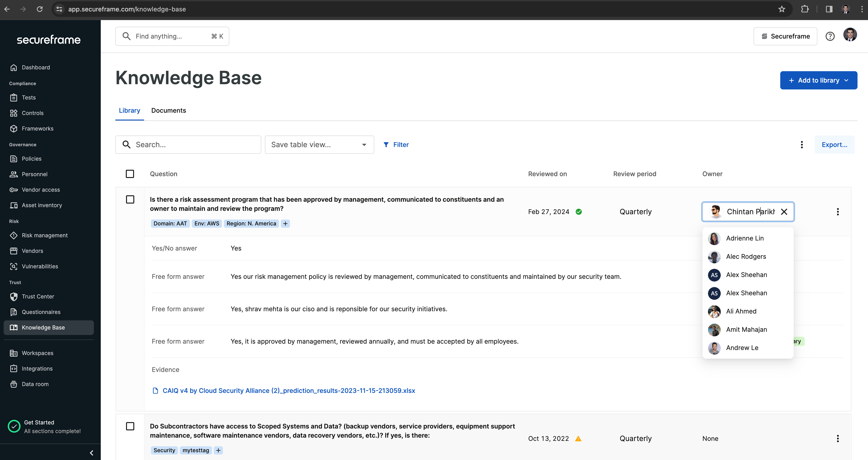Open Integrations in sidebar

click(37, 369)
